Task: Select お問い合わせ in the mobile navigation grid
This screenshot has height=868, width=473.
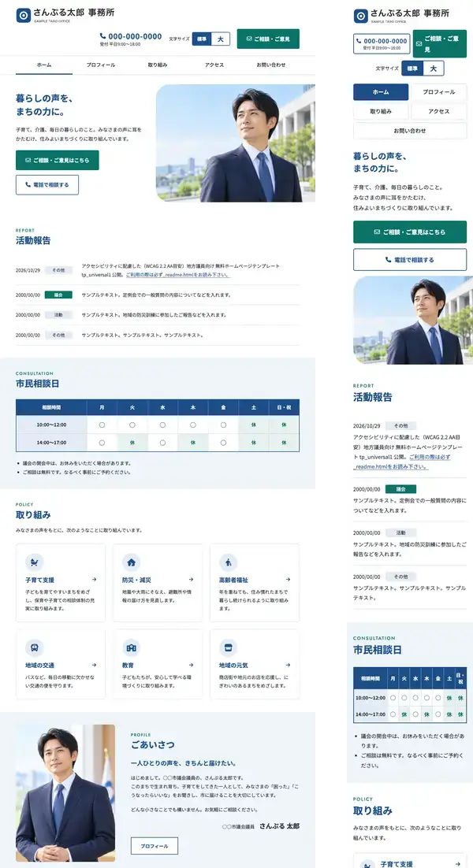Action: [x=410, y=131]
